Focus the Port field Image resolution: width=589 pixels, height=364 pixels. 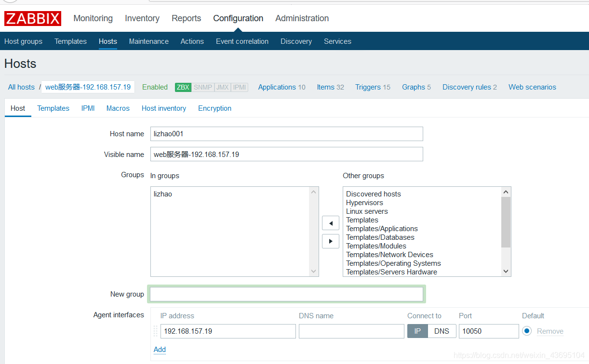[489, 331]
